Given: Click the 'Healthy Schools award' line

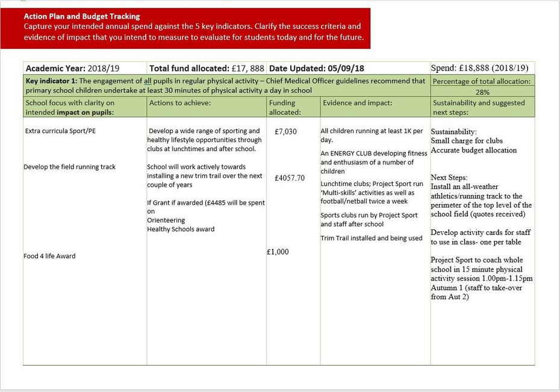Looking at the screenshot, I should 181,229.
